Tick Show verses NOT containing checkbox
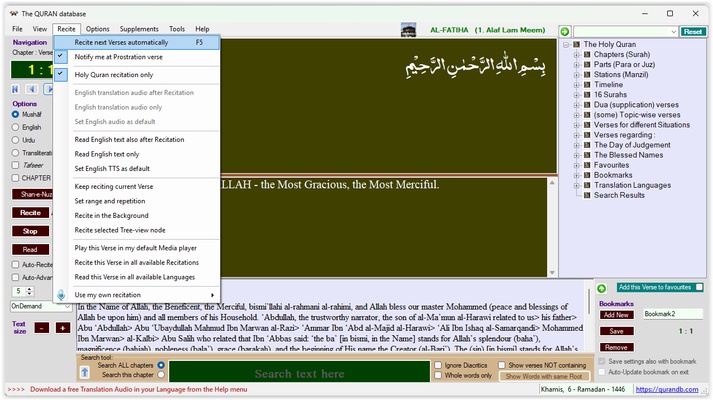713x400 pixels. pyautogui.click(x=502, y=365)
